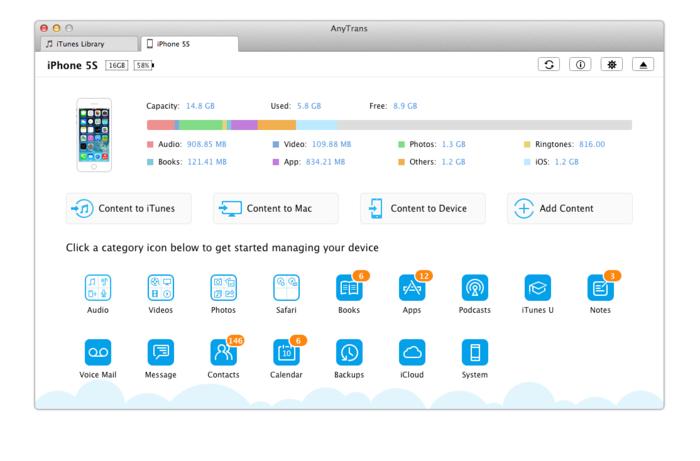Open the Apps category icon

412,288
